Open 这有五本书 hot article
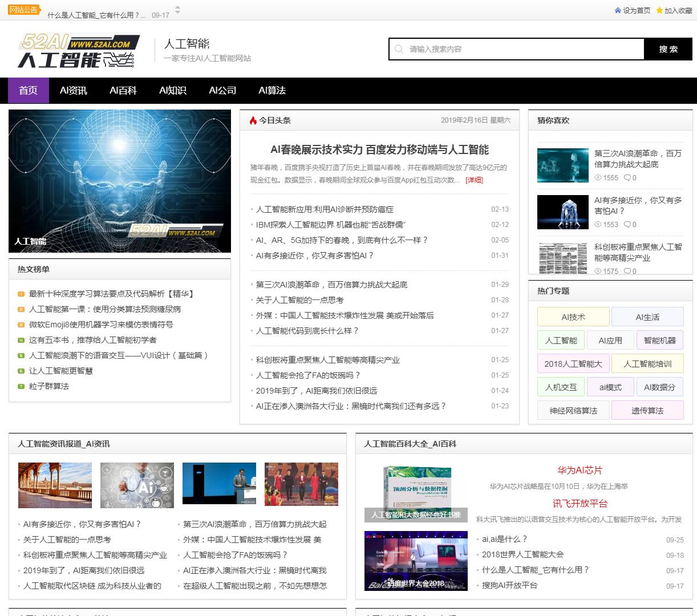 (x=92, y=340)
